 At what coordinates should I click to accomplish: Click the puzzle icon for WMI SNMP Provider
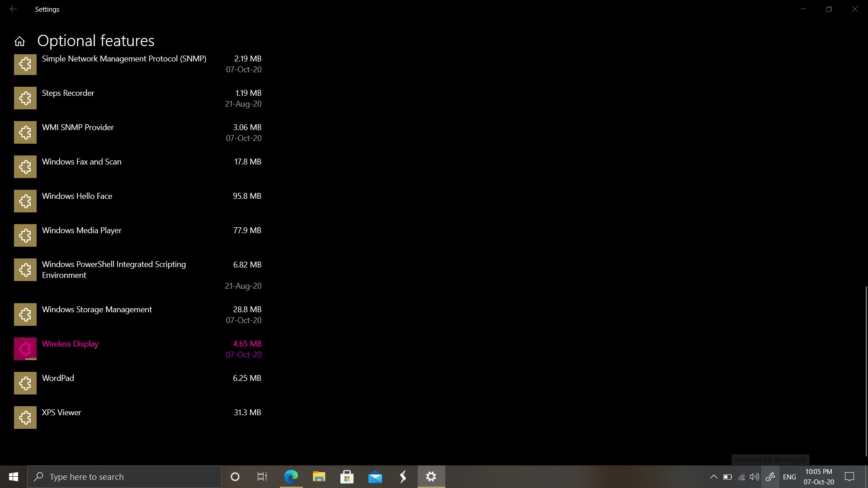click(x=25, y=132)
